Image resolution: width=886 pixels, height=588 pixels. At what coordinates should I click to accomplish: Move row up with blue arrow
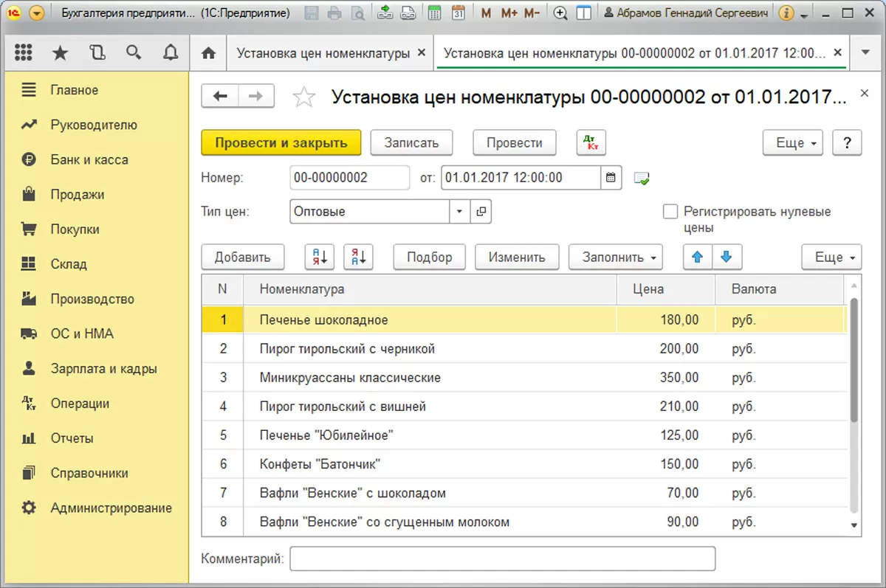click(x=697, y=257)
